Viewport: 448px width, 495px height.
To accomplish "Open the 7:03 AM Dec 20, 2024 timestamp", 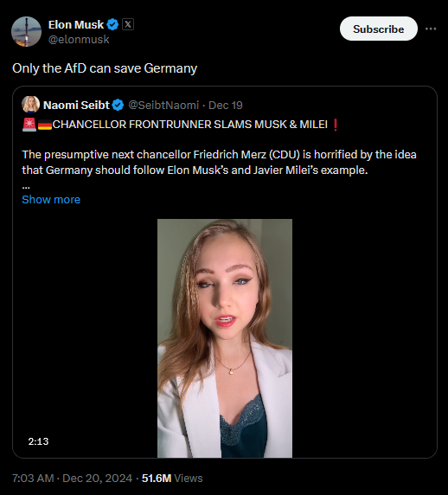I will [73, 479].
